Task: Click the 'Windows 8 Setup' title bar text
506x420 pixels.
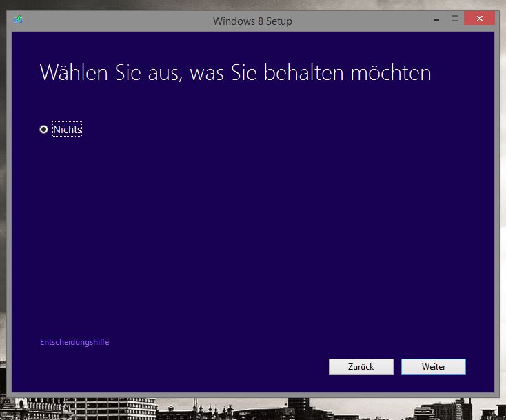Action: click(252, 21)
